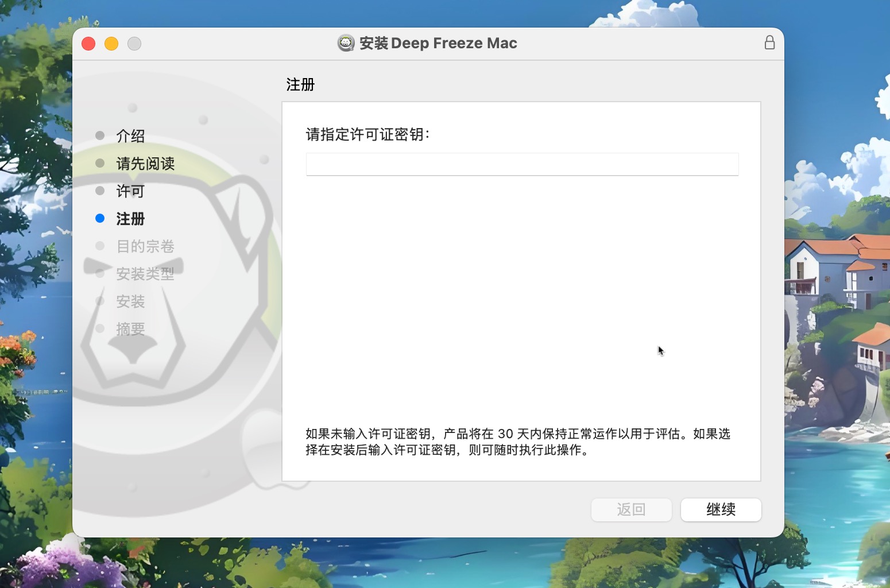This screenshot has height=588, width=890.
Task: Click the lock icon in the title bar
Action: 769,42
